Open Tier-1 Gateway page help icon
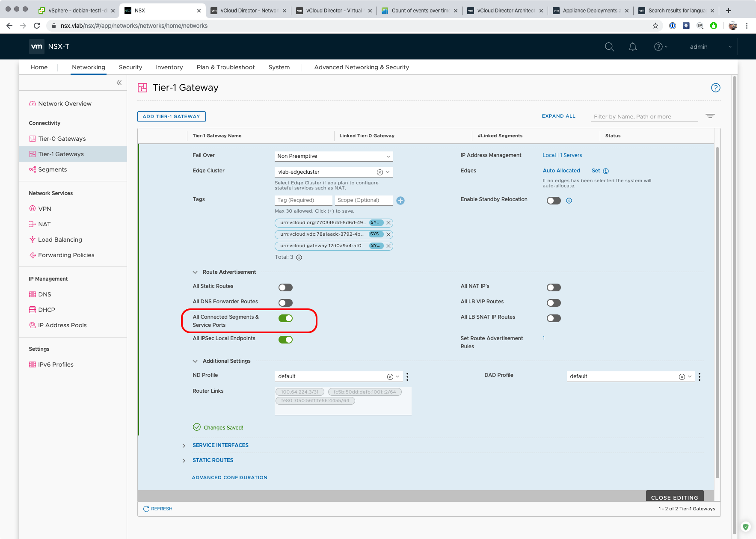Viewport: 756px width, 539px height. [715, 88]
